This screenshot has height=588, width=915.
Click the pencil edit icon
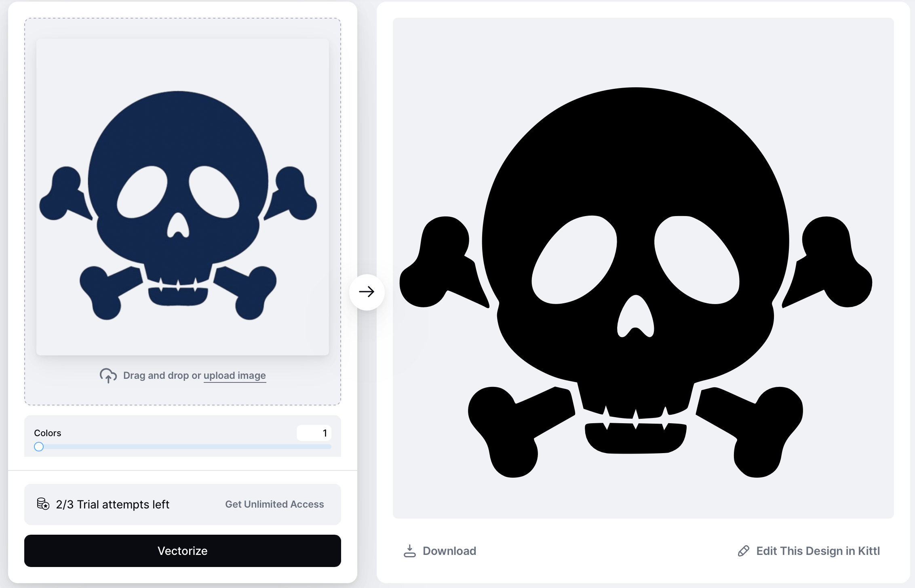[743, 551]
